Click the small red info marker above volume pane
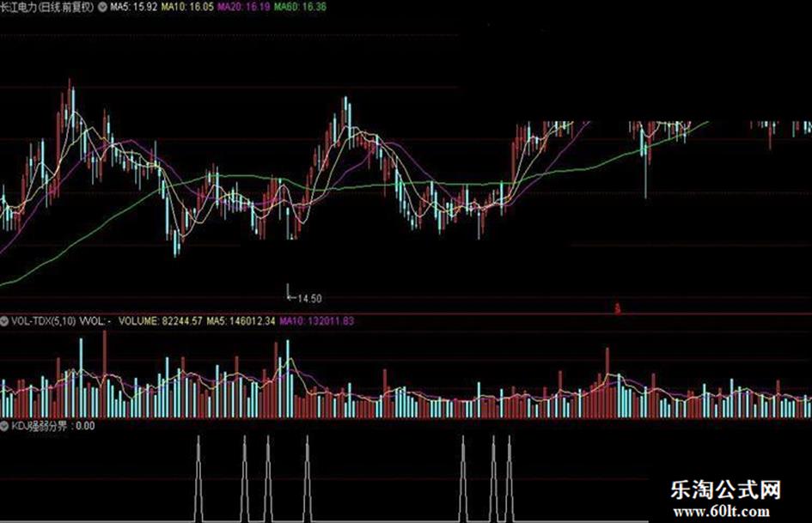 pyautogui.click(x=617, y=308)
